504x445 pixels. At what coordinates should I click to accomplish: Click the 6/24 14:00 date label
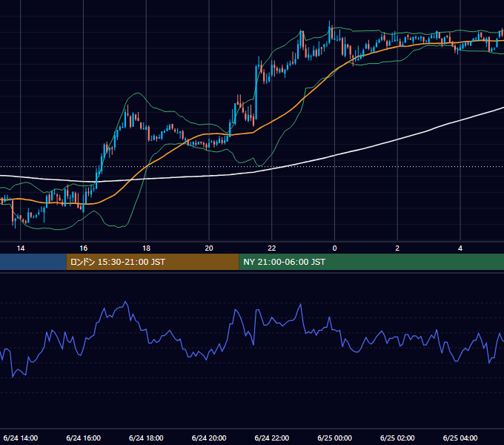pyautogui.click(x=21, y=438)
